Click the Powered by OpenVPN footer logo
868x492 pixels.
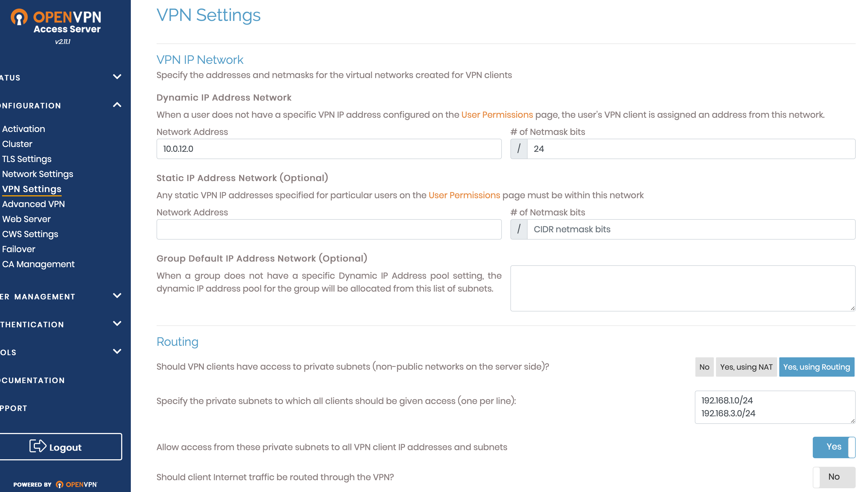[x=55, y=484]
